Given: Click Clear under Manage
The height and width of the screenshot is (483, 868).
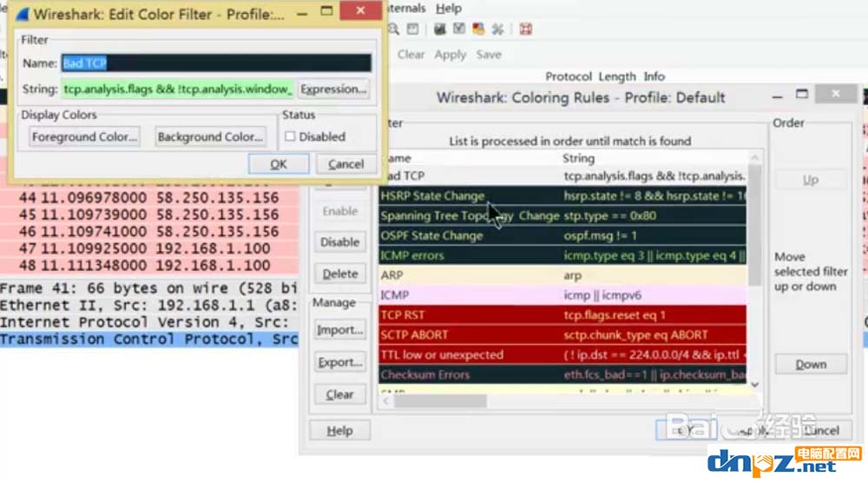Looking at the screenshot, I should pyautogui.click(x=340, y=394).
